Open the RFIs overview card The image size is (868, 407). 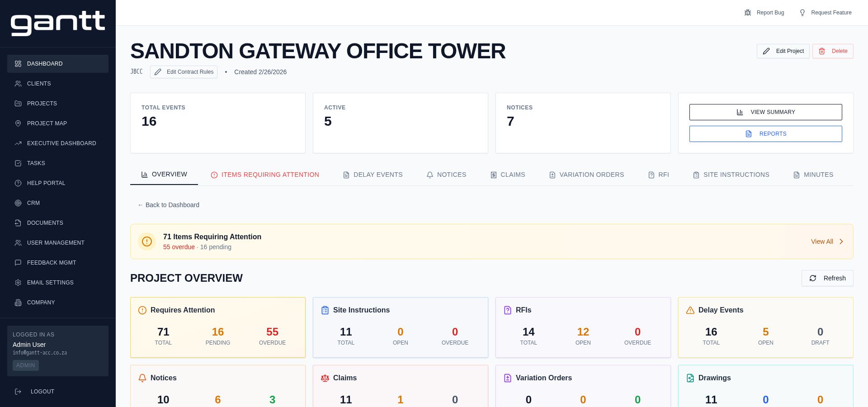click(583, 327)
